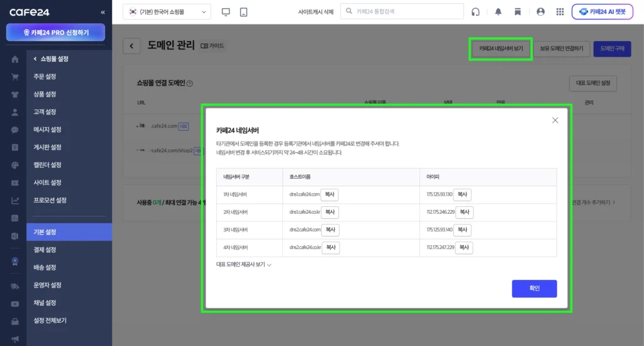The image size is (644, 346).
Task: Click 대표 도메인 설정 button
Action: (592, 84)
